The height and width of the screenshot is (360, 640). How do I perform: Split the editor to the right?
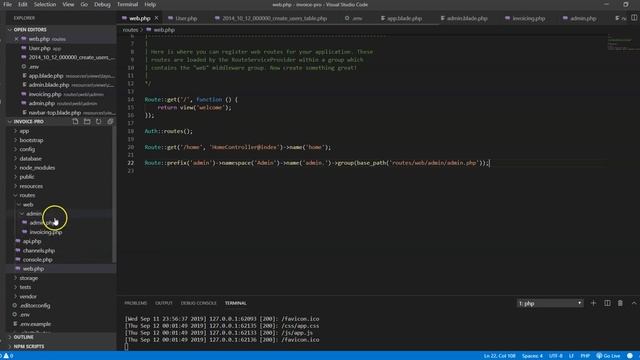point(634,18)
